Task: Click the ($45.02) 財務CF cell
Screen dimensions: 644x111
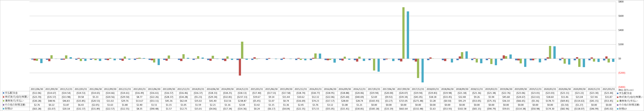Action: pos(608,109)
